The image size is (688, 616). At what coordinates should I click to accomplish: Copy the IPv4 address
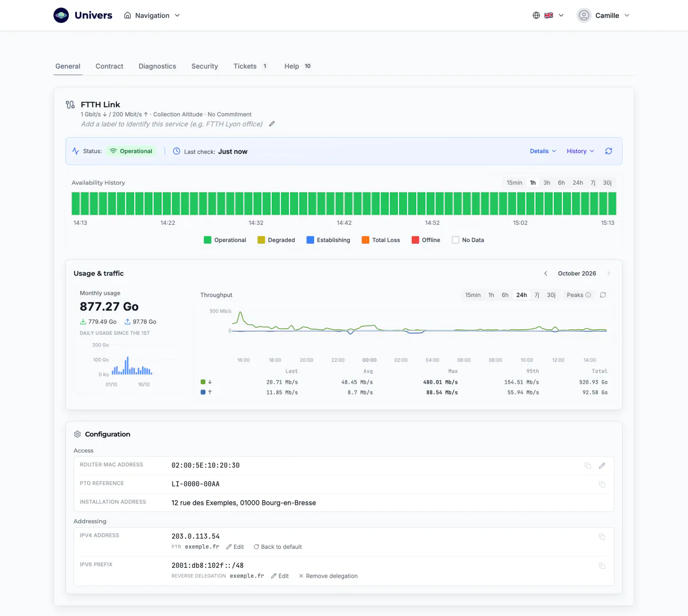pos(602,537)
